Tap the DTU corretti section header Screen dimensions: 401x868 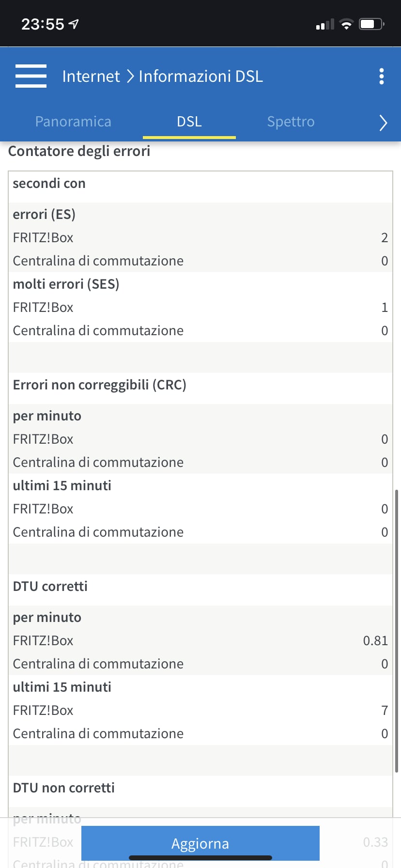pyautogui.click(x=50, y=586)
